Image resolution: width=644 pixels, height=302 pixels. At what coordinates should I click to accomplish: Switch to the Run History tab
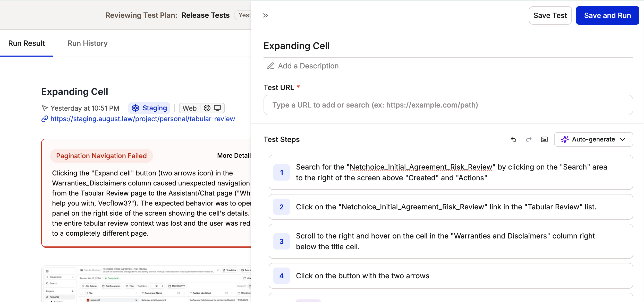(x=88, y=43)
